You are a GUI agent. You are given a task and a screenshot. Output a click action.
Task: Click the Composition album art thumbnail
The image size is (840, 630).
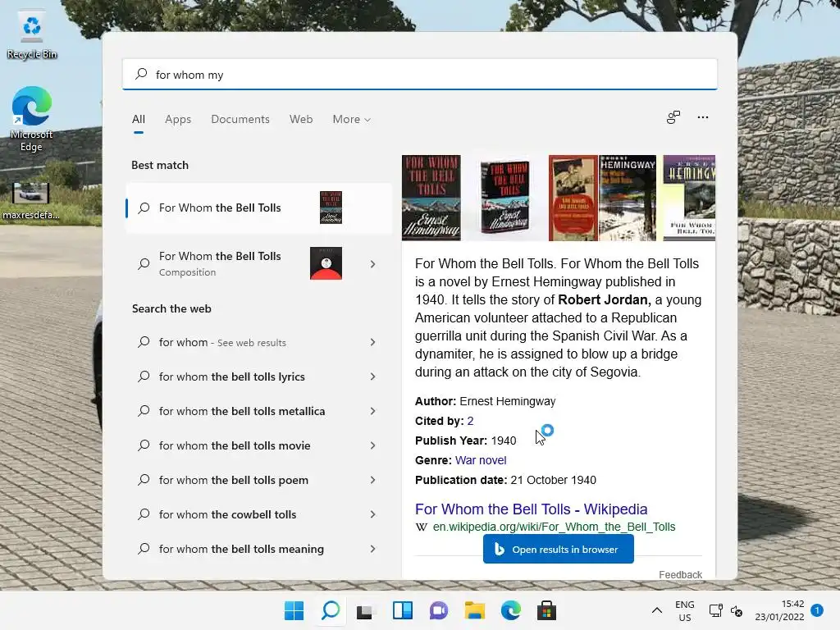tap(326, 263)
